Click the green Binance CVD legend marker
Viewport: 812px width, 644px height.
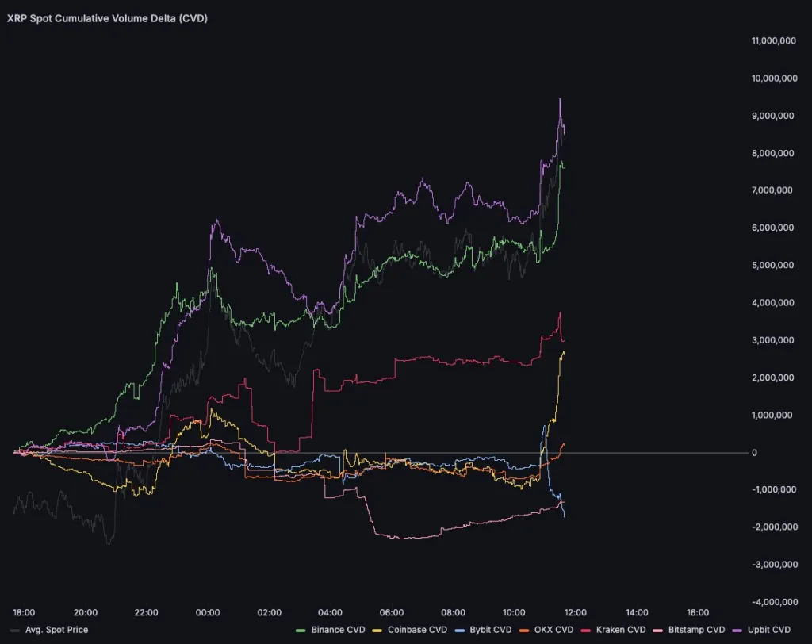[x=301, y=630]
